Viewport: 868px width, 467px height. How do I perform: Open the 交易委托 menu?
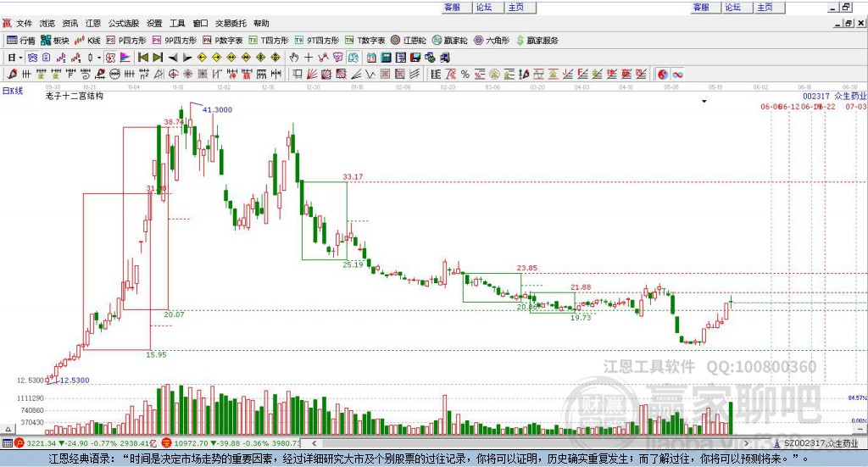pos(231,23)
